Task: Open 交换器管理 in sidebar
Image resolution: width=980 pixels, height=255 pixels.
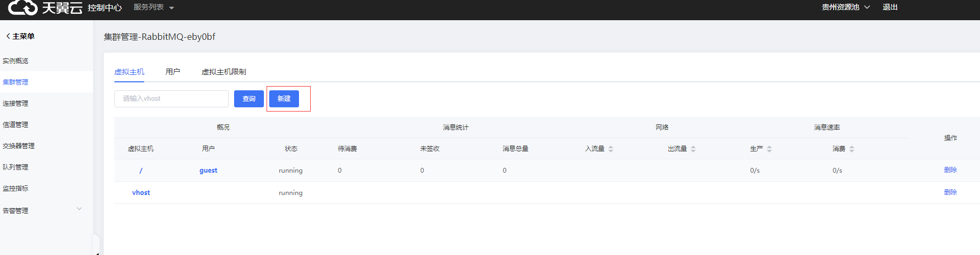Action: [x=19, y=146]
